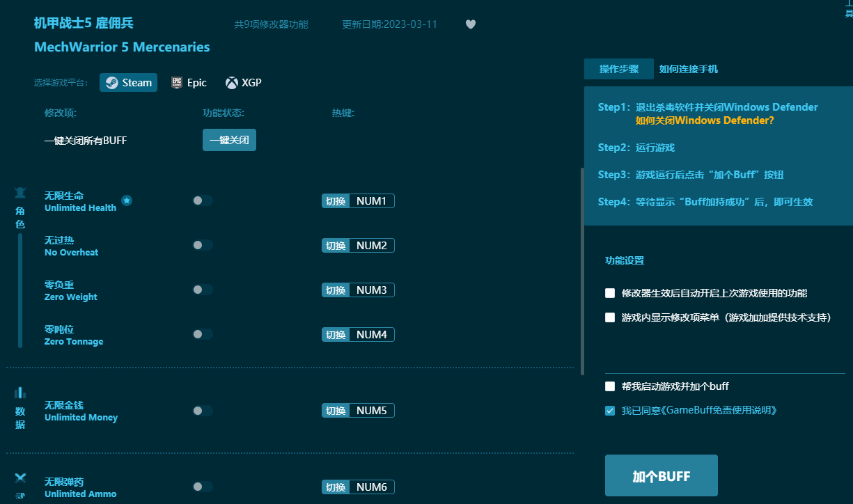Select the 数据 data category icon
The width and height of the screenshot is (853, 504).
[x=20, y=393]
